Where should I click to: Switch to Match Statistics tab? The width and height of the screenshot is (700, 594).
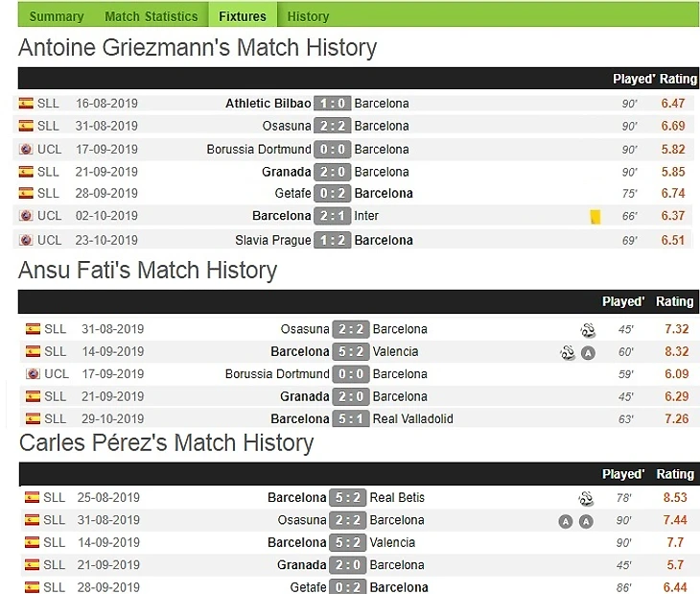(x=151, y=16)
